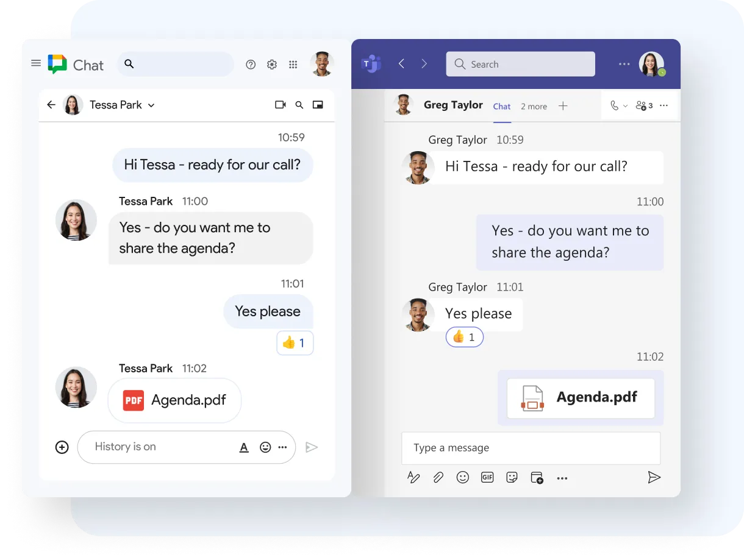Open Teams chat header more options
This screenshot has height=560, width=744.
coord(664,105)
